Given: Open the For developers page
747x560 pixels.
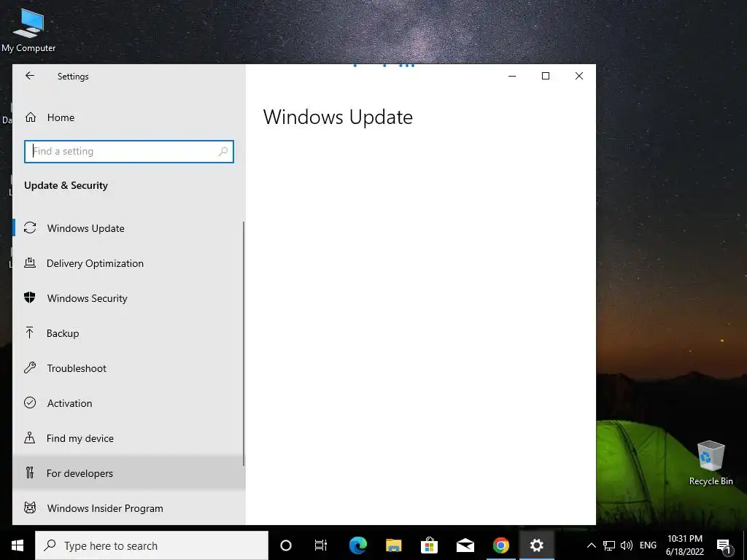Looking at the screenshot, I should pos(128,472).
